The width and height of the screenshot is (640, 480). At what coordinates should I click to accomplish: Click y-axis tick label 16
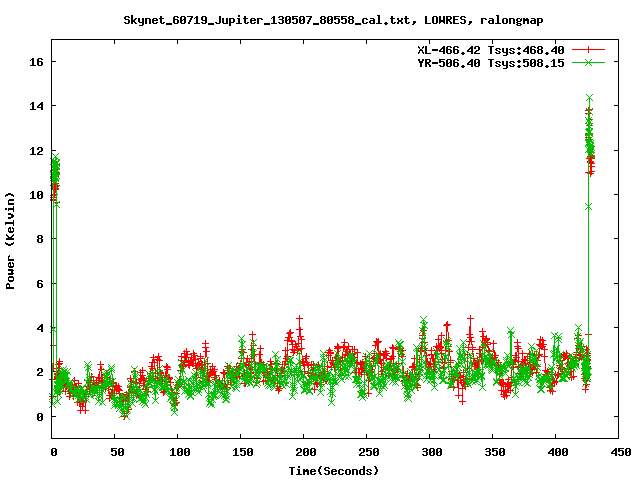click(x=36, y=62)
